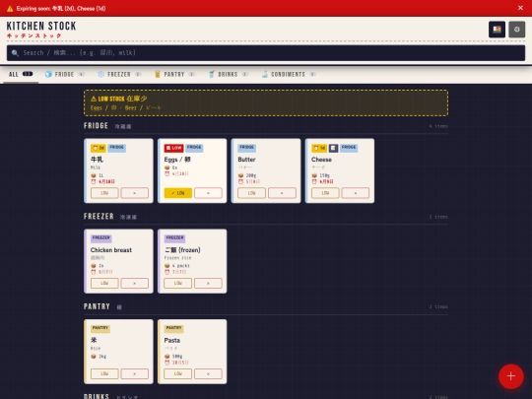The image size is (532, 399).
Task: Remove the Chicken breast item
Action: (135, 283)
